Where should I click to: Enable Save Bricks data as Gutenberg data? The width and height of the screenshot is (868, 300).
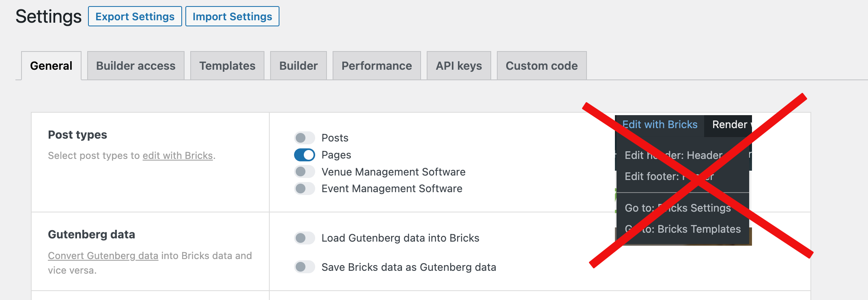pyautogui.click(x=304, y=267)
